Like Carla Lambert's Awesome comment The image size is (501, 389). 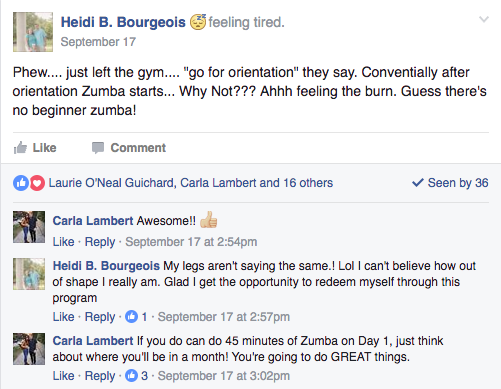click(x=63, y=242)
